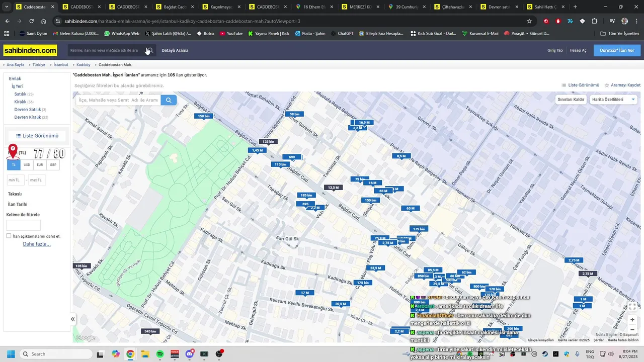
Task: Select the 17 M listing marker
Action: point(305,293)
